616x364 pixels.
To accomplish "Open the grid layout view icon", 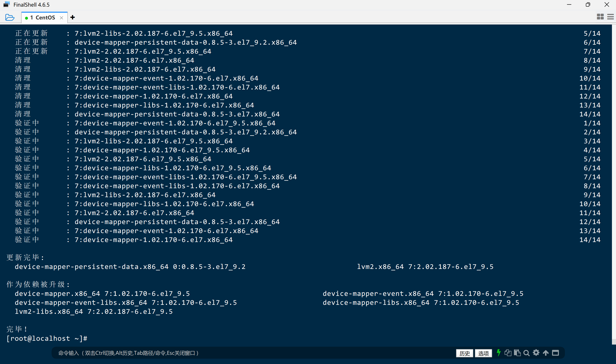I will click(x=600, y=17).
